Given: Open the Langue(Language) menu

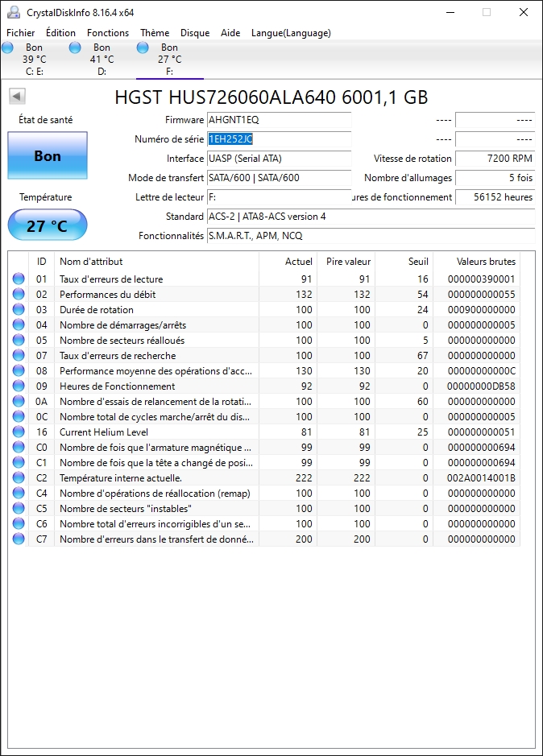Looking at the screenshot, I should (x=291, y=33).
